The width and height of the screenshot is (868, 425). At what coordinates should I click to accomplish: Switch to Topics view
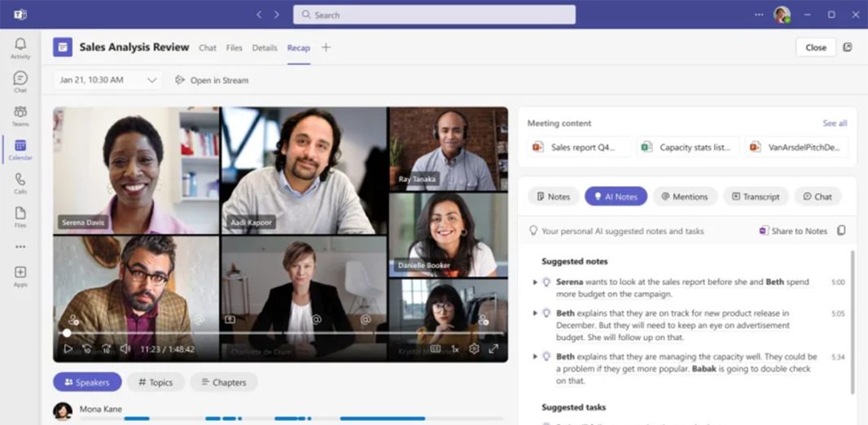coord(156,383)
